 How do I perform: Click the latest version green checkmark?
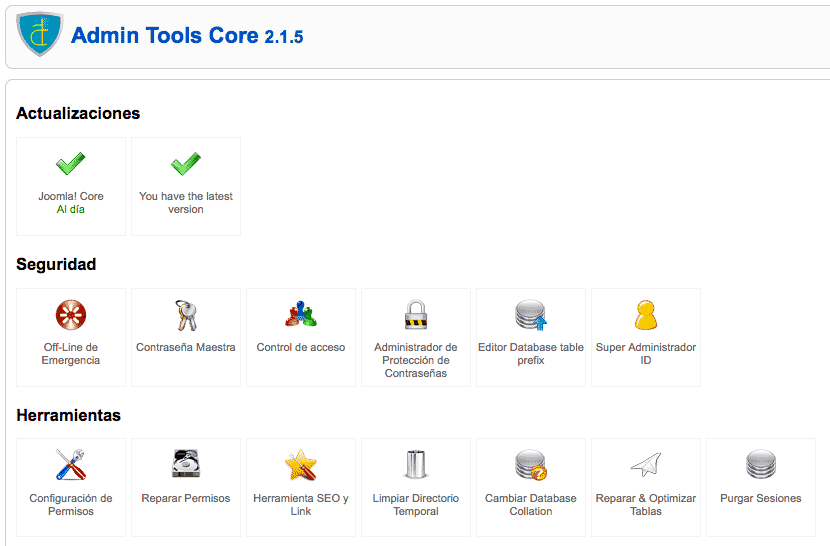point(186,164)
